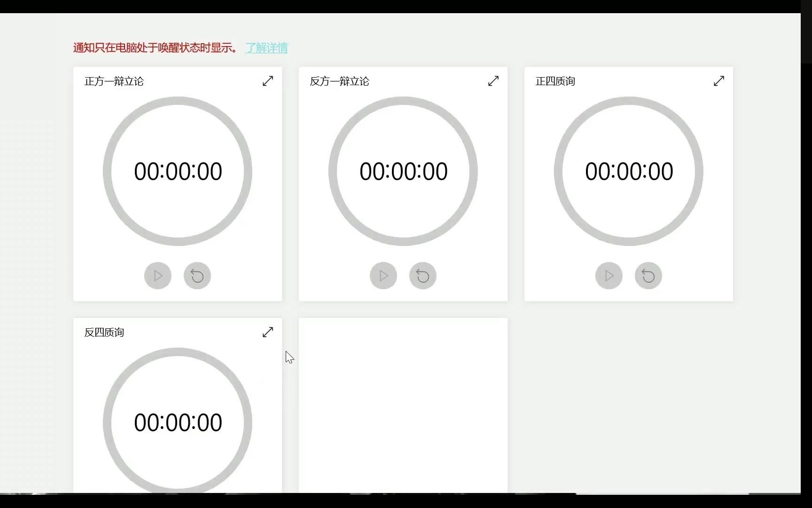Click the 正四质询 time display 00:00:00

629,171
